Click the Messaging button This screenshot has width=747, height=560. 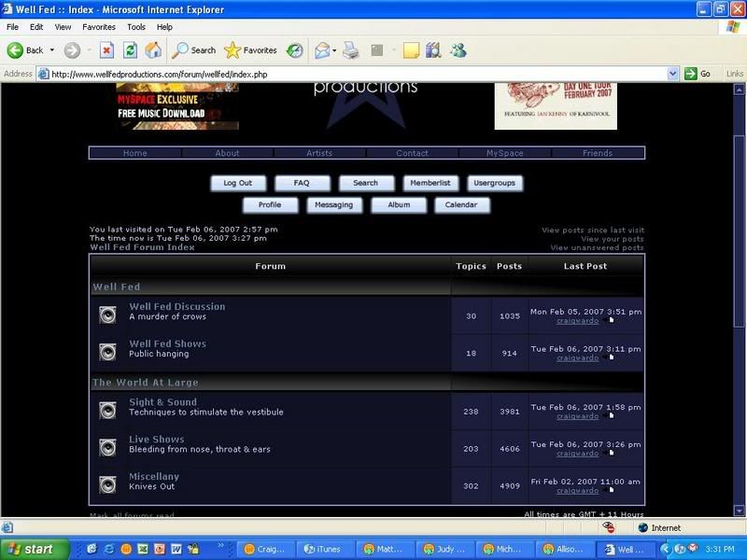tap(334, 204)
